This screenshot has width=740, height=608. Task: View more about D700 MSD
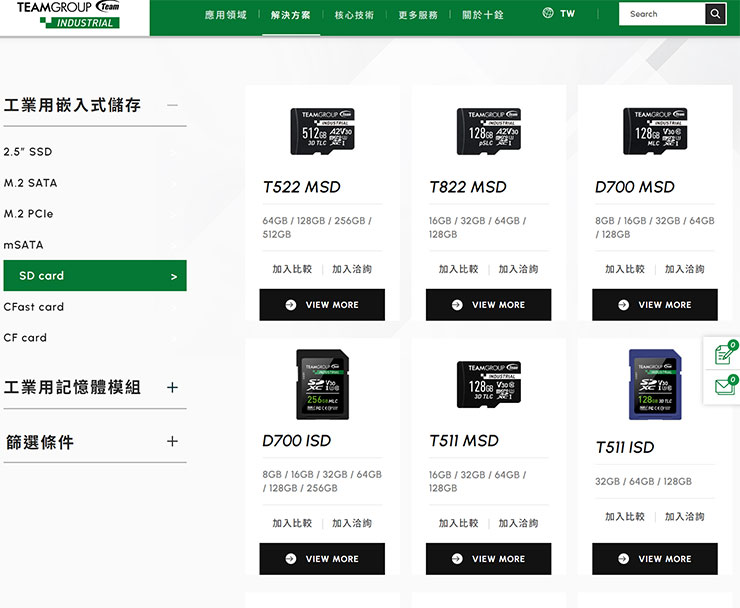[655, 305]
